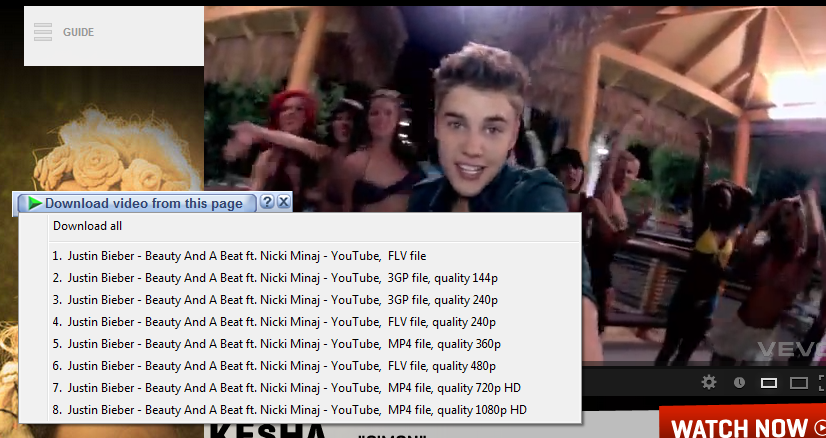Switch player to small size view

pos(769,383)
